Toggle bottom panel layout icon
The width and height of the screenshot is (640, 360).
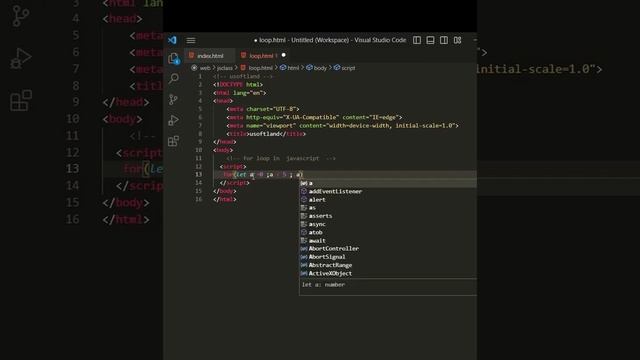point(430,40)
